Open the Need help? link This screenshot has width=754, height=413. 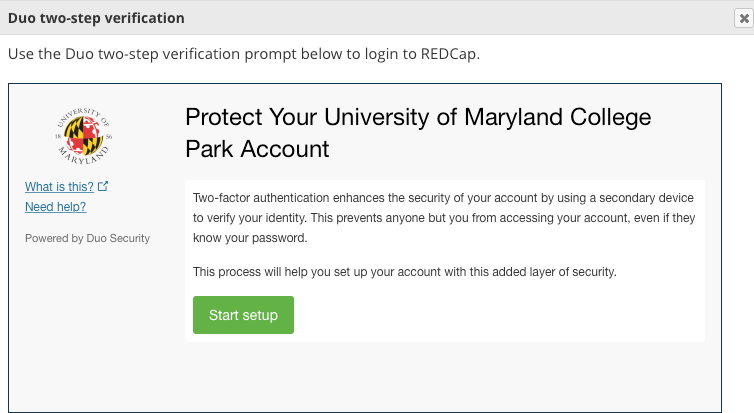[x=55, y=207]
